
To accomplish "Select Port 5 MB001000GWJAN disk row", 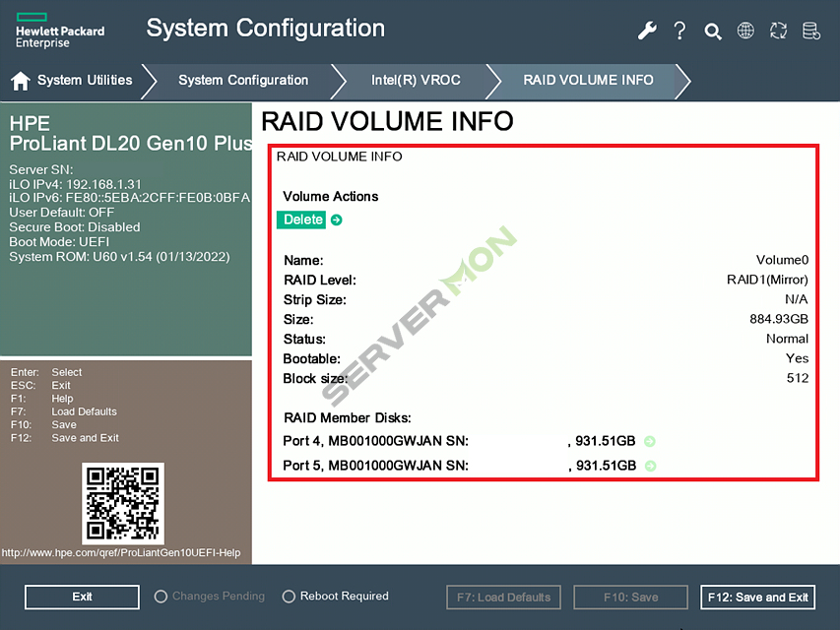I will tap(470, 466).
